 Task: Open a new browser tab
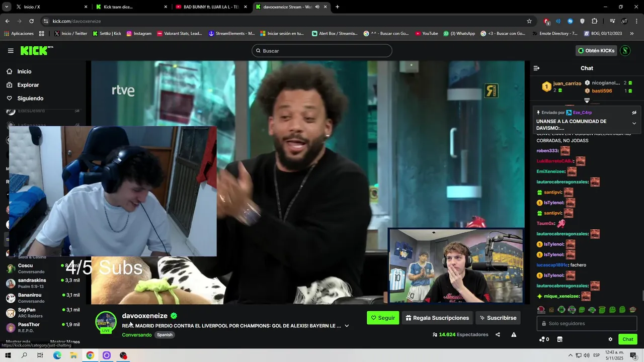pos(337,7)
